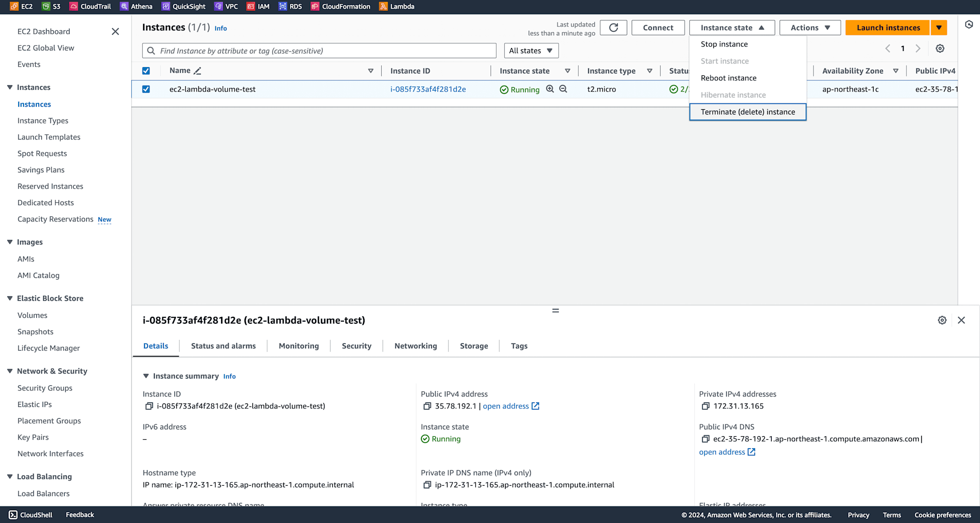Viewport: 980px width, 523px height.
Task: Collapse the Load Balancing sidebar section
Action: point(10,476)
